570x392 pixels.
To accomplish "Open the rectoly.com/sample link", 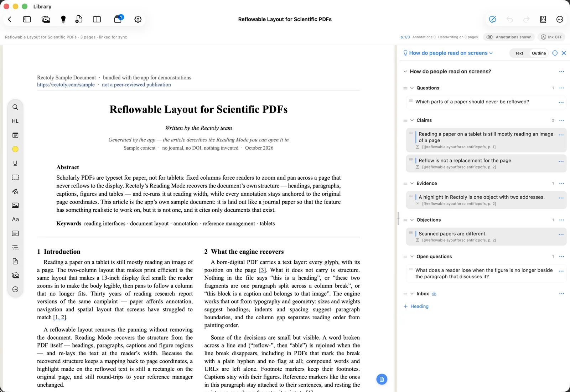I will pos(66,85).
